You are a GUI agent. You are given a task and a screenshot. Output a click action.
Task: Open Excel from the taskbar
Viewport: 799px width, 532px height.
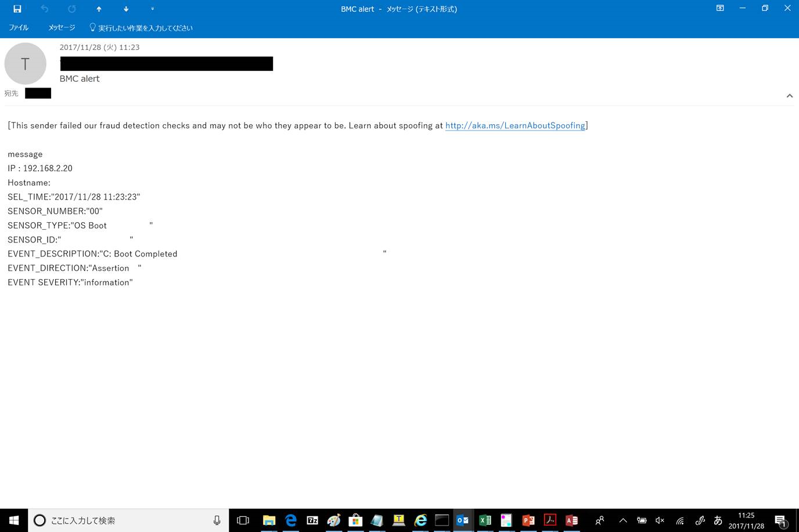(485, 520)
